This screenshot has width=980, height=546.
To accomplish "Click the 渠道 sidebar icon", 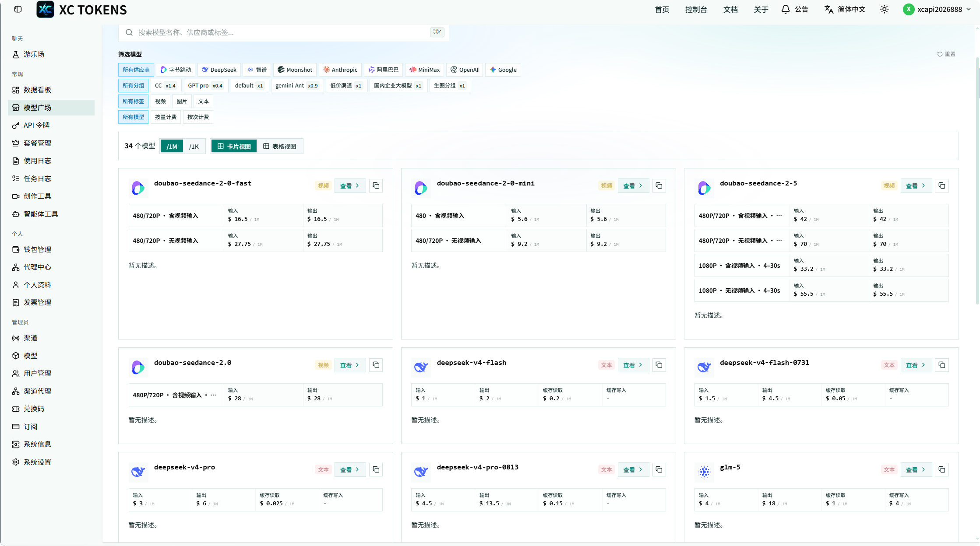I will point(16,338).
